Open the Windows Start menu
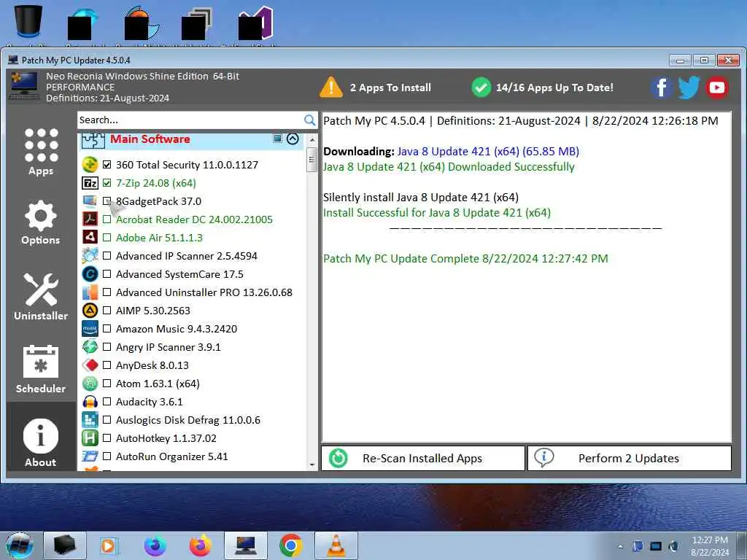This screenshot has height=560, width=747. [20, 545]
